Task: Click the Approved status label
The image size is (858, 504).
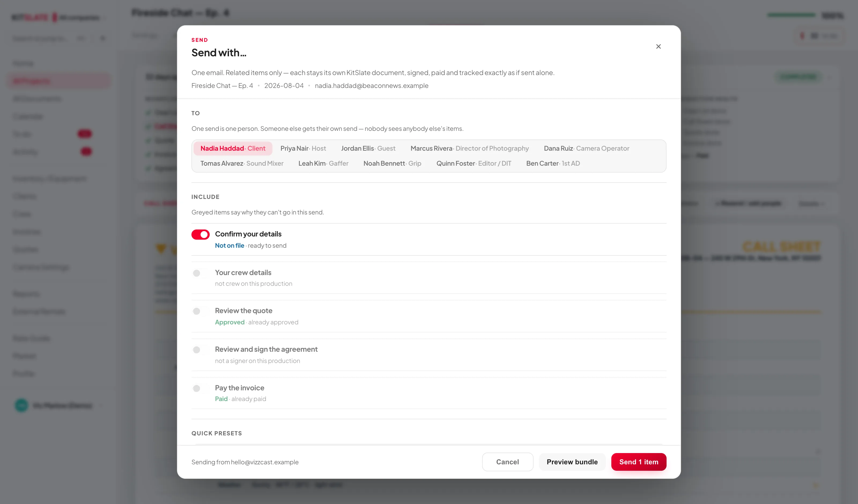Action: (x=230, y=322)
